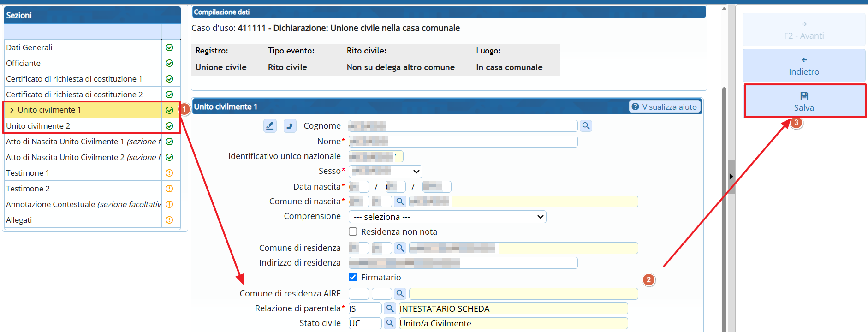This screenshot has height=332, width=868.
Task: Click the arrow icon next to Cognome
Action: point(290,125)
